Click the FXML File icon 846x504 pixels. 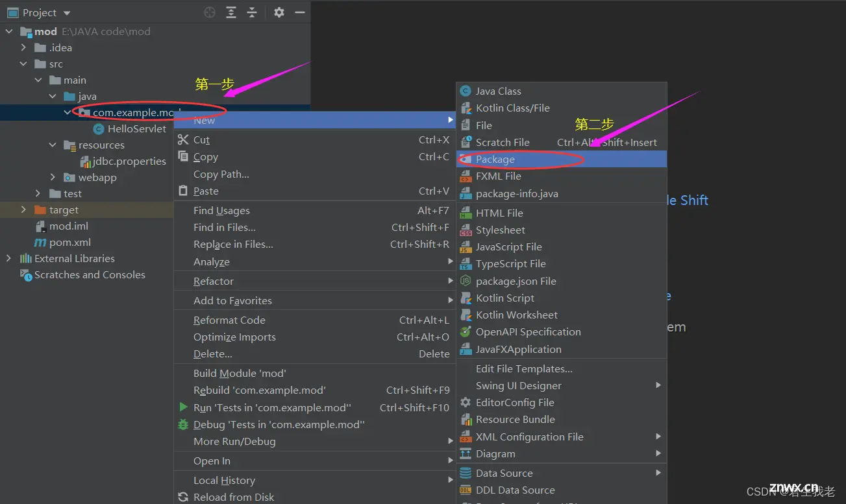pos(465,176)
